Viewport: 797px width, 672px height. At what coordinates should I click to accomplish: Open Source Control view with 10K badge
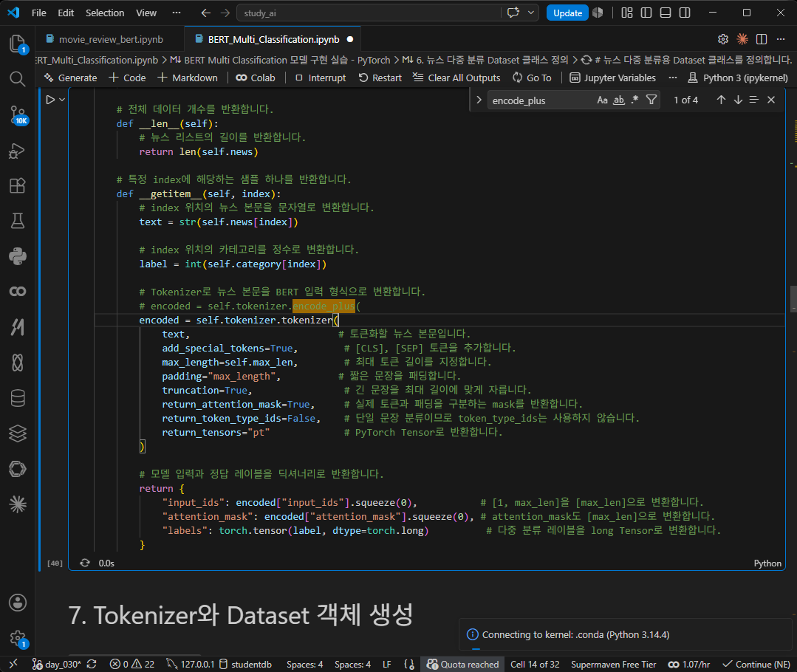(x=17, y=115)
